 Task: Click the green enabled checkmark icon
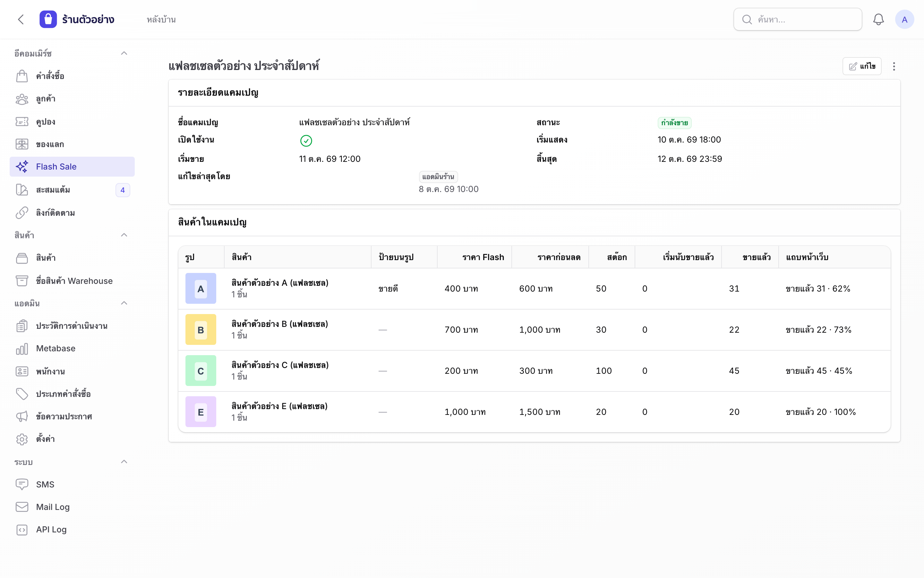[x=306, y=141]
